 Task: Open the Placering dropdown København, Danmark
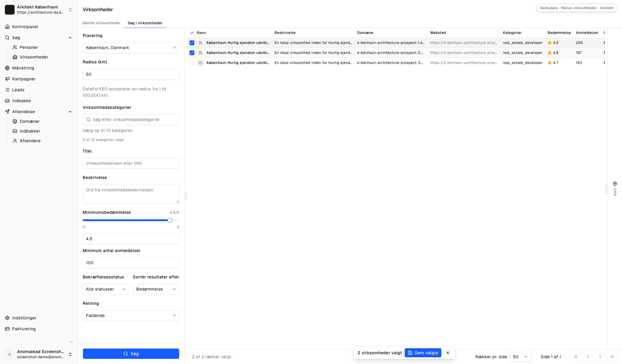pyautogui.click(x=131, y=48)
